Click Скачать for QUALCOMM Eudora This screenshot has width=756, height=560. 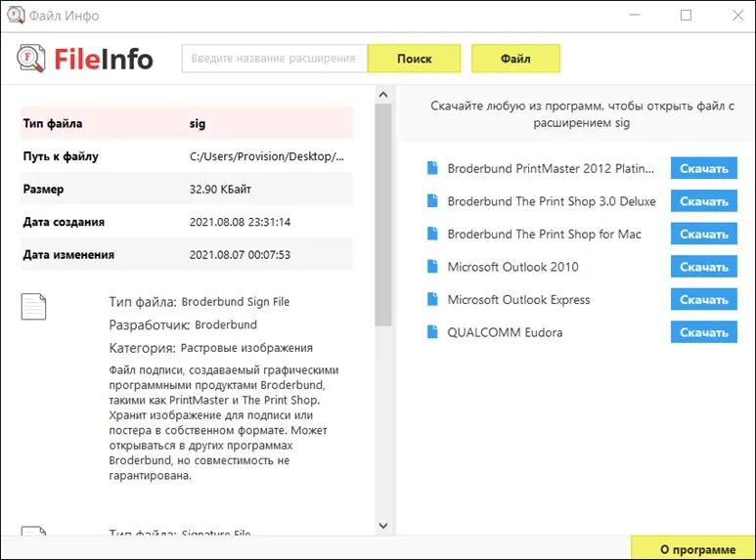coord(703,332)
